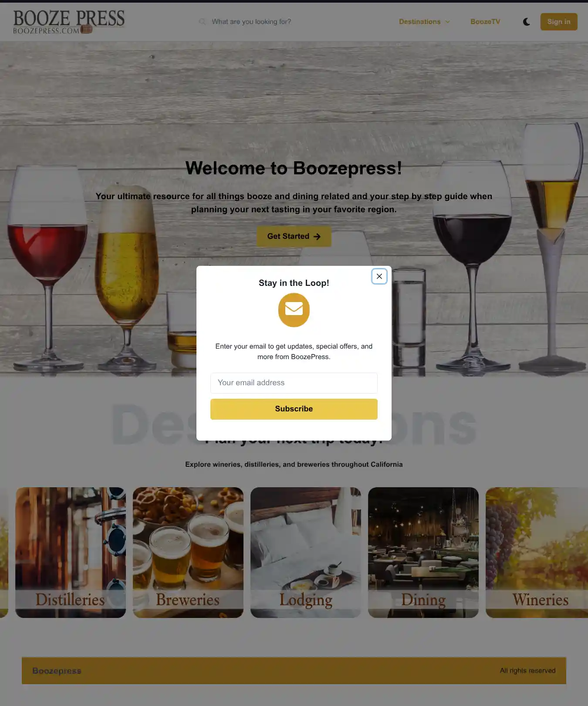Click the Boozepress footer link
588x706 pixels.
click(x=57, y=671)
